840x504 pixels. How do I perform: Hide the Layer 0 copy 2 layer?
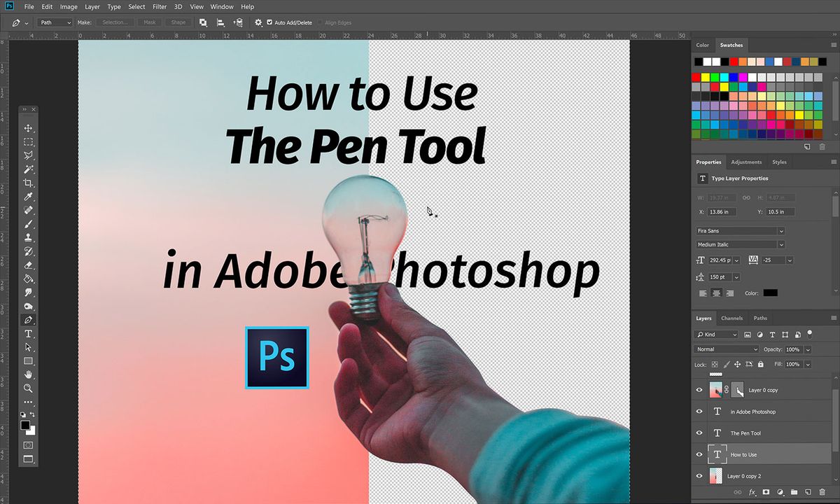pos(699,476)
